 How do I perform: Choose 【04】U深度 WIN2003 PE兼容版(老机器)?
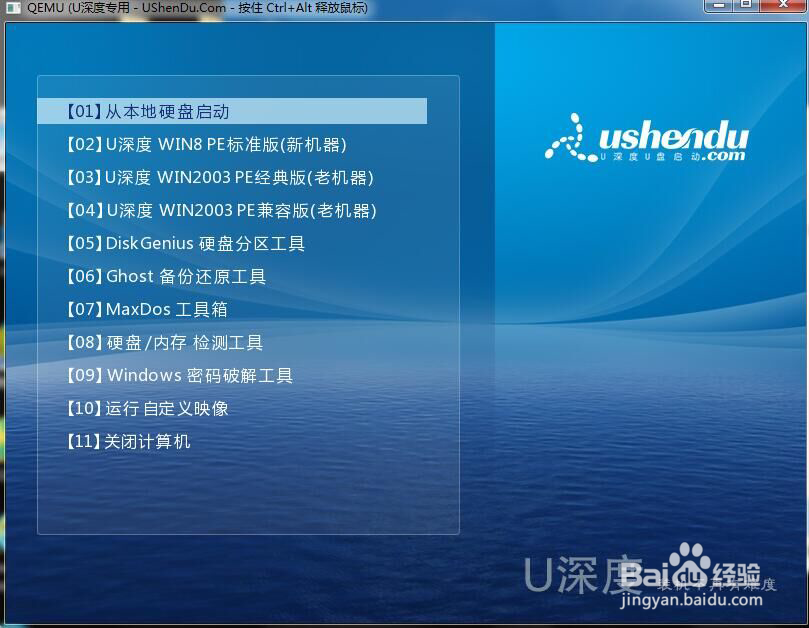(221, 210)
